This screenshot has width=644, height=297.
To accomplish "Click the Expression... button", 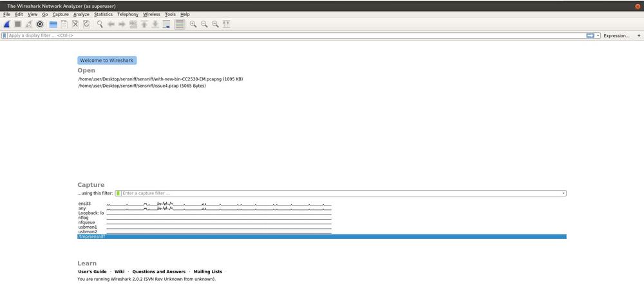I will pos(616,35).
